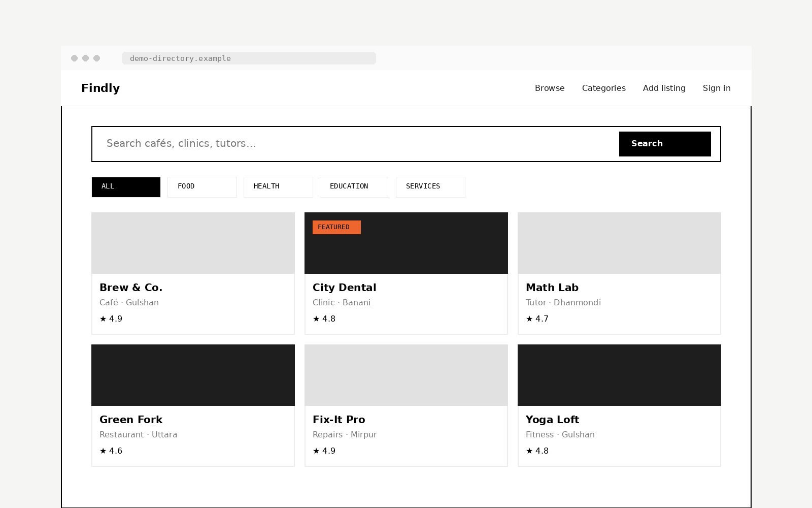Click Sign in link
The height and width of the screenshot is (508, 812).
pyautogui.click(x=717, y=88)
